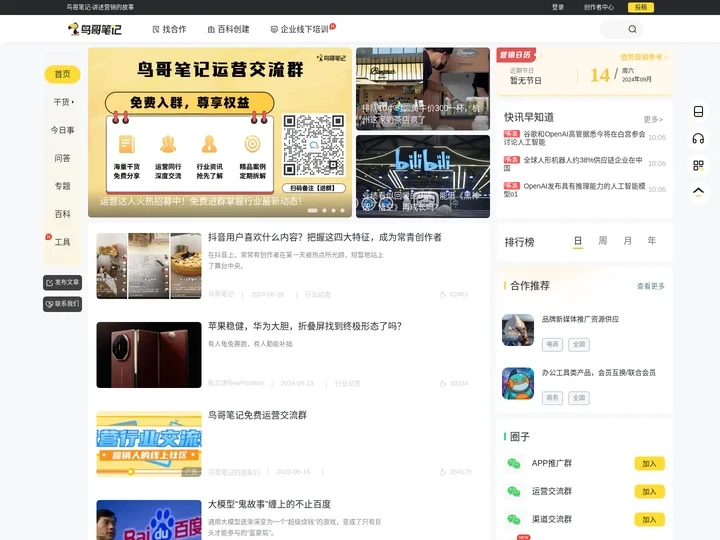Click the yellow 投稿 button in top bar
This screenshot has height=540, width=720.
pyautogui.click(x=641, y=7)
